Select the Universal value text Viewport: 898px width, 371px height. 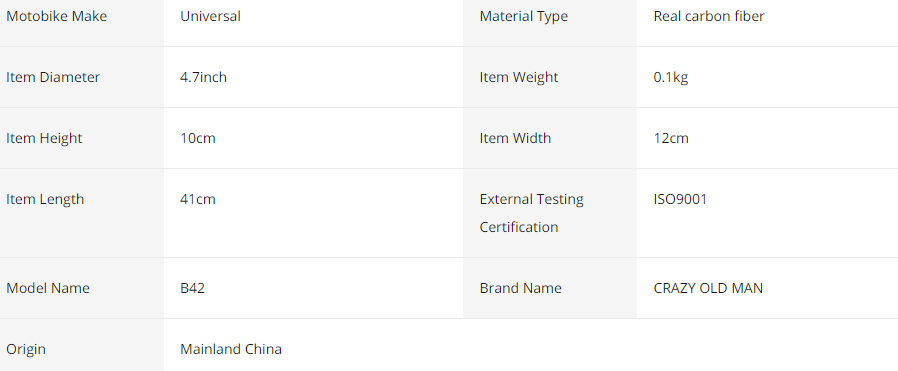(x=210, y=16)
